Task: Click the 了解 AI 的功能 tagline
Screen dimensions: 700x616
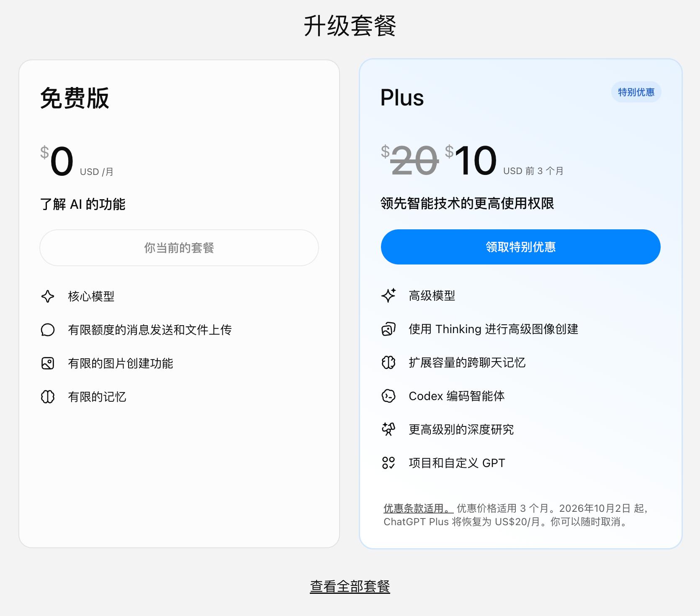Action: click(x=82, y=204)
